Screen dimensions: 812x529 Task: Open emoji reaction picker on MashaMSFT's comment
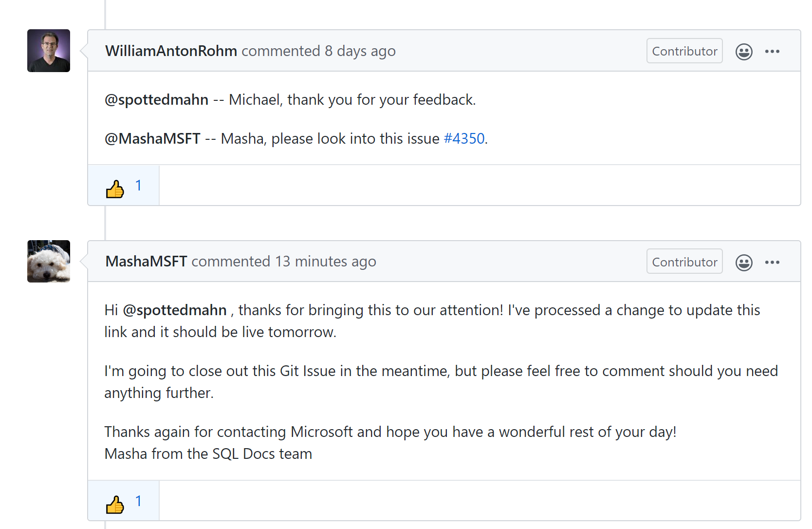744,263
